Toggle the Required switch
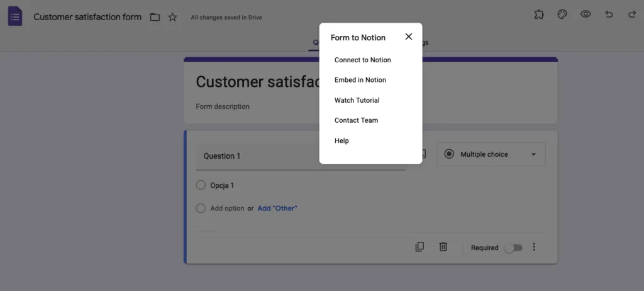The width and height of the screenshot is (644, 291). [513, 248]
